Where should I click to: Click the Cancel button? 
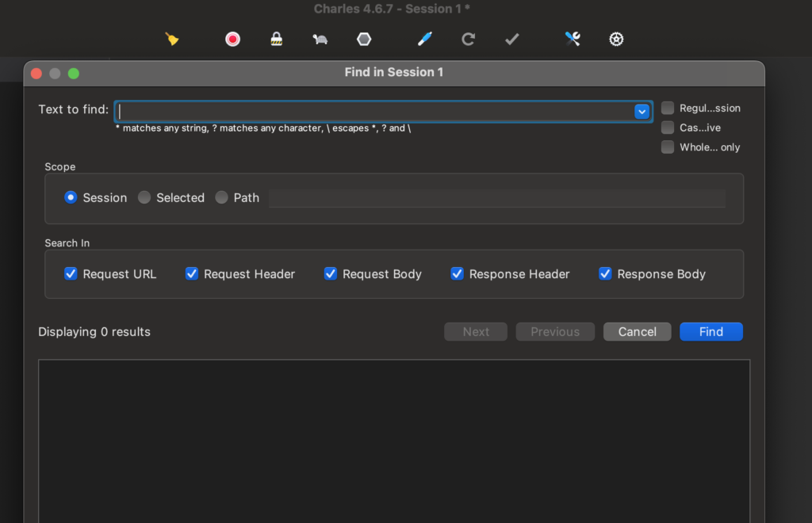637,332
